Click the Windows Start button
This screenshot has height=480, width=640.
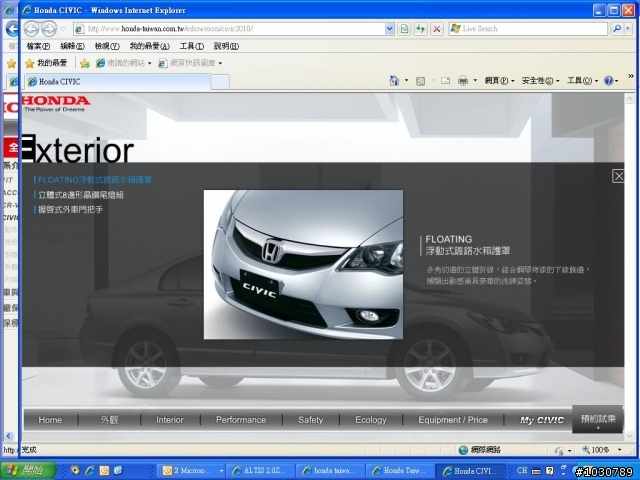28,471
